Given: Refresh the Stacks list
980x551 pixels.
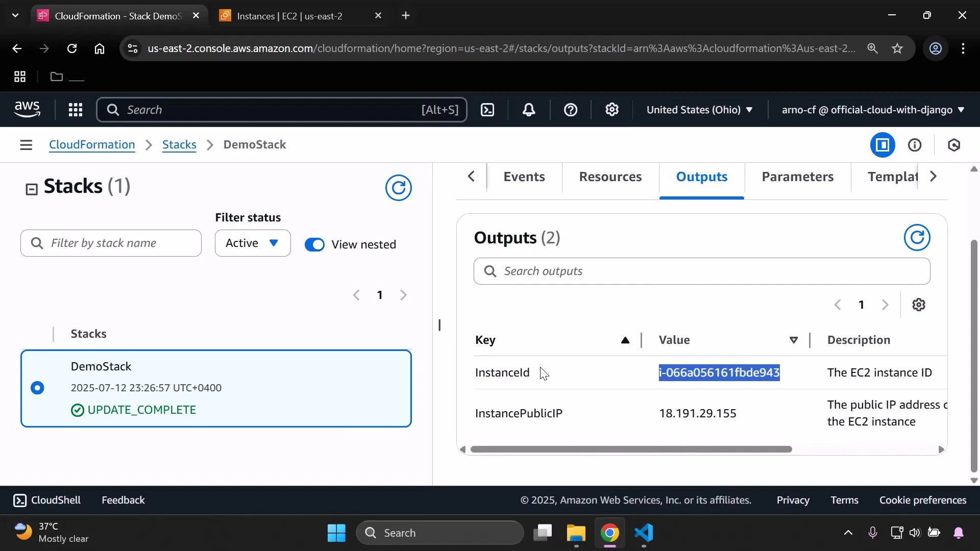Looking at the screenshot, I should coord(399,188).
